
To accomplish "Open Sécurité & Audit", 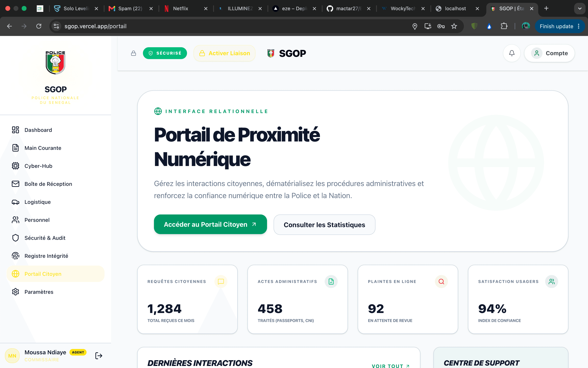I will (x=55, y=238).
